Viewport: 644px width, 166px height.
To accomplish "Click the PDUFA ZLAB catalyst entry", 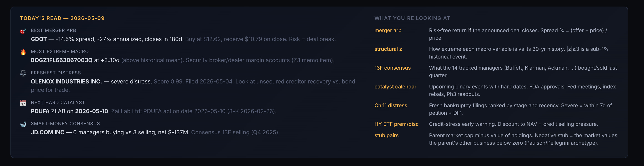I will [x=48, y=111].
